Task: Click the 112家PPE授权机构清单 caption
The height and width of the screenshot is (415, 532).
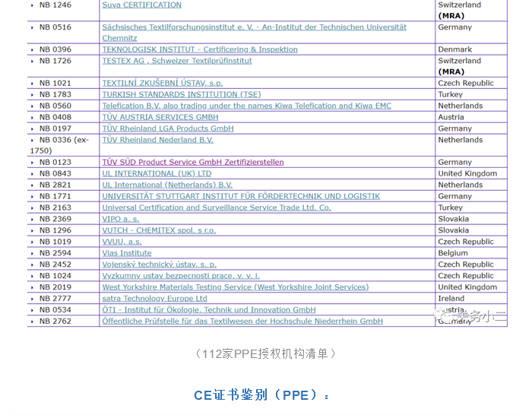Action: point(265,354)
